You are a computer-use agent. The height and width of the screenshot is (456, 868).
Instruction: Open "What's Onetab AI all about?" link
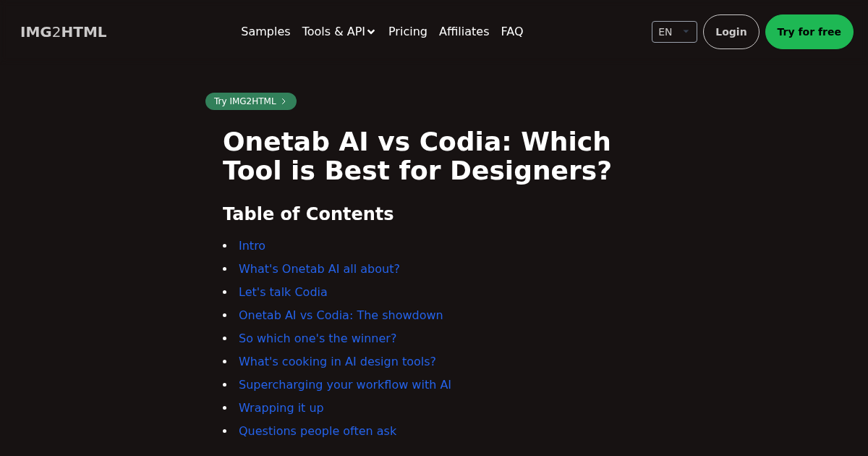tap(319, 269)
